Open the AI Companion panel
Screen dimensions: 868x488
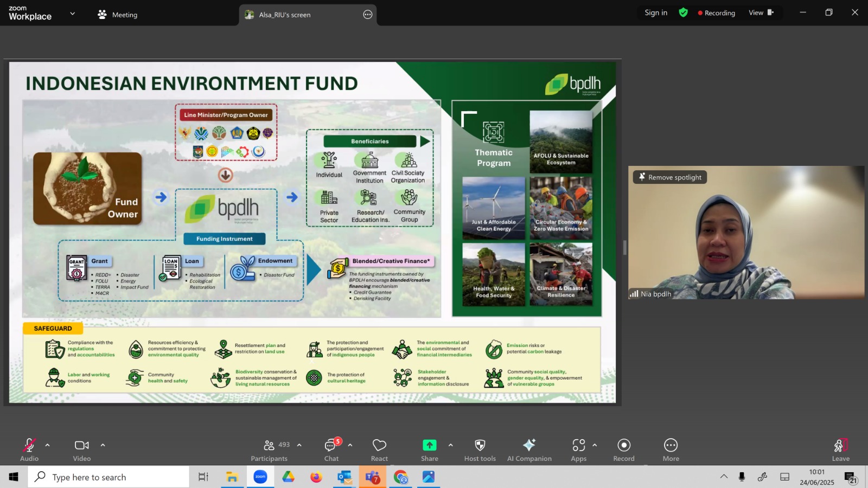click(529, 450)
